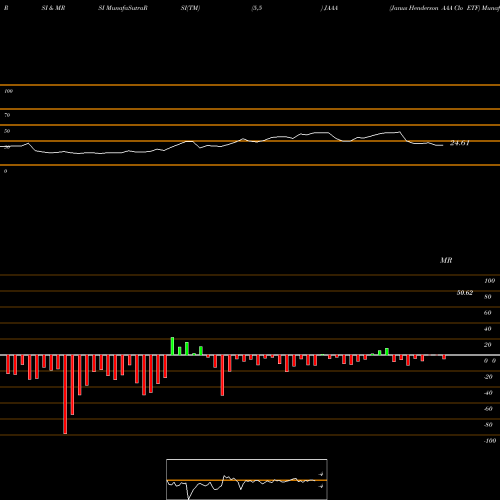
Task: Click the JAAA ticker text in header
Action: click(331, 8)
